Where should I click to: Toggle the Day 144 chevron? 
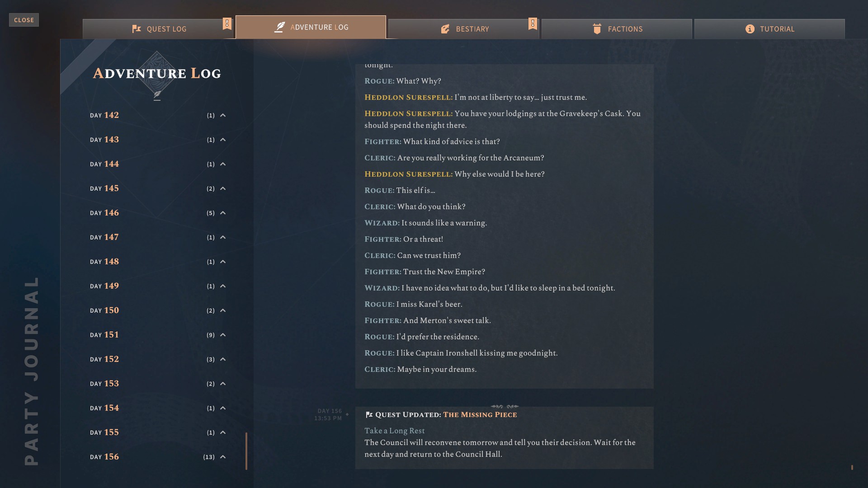223,164
